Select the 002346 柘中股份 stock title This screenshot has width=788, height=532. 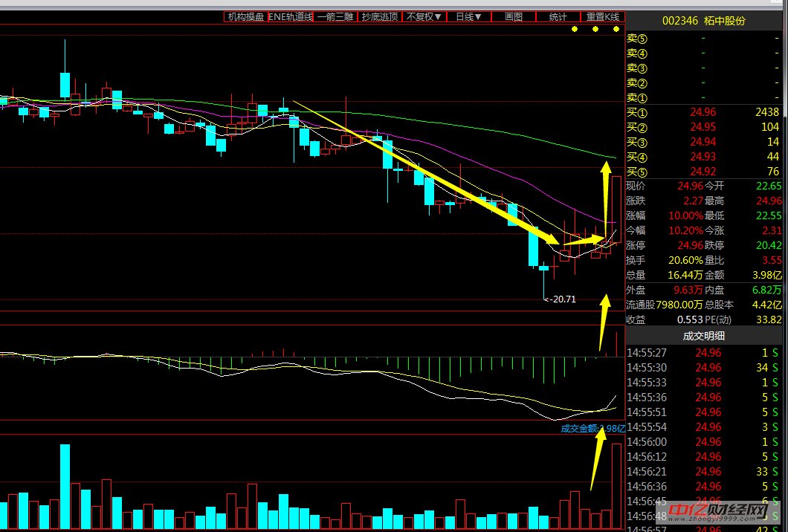coord(704,21)
